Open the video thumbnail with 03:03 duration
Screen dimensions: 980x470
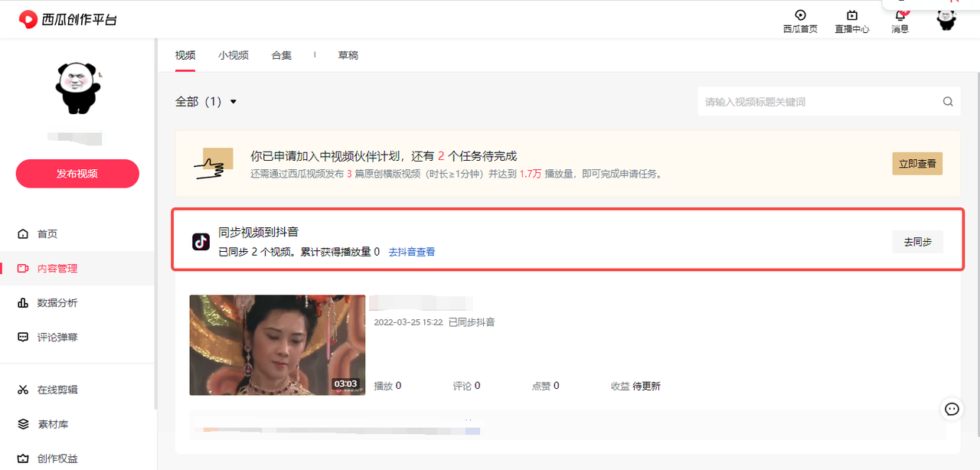(277, 345)
